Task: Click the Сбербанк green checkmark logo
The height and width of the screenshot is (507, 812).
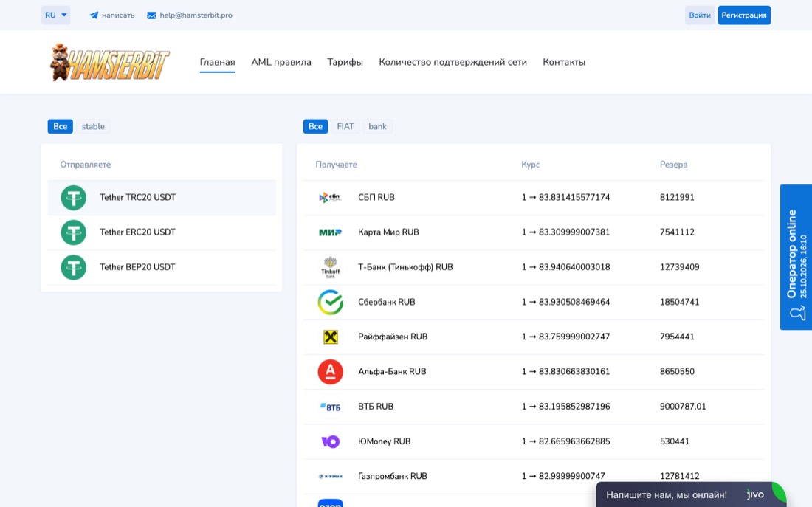Action: pyautogui.click(x=331, y=302)
